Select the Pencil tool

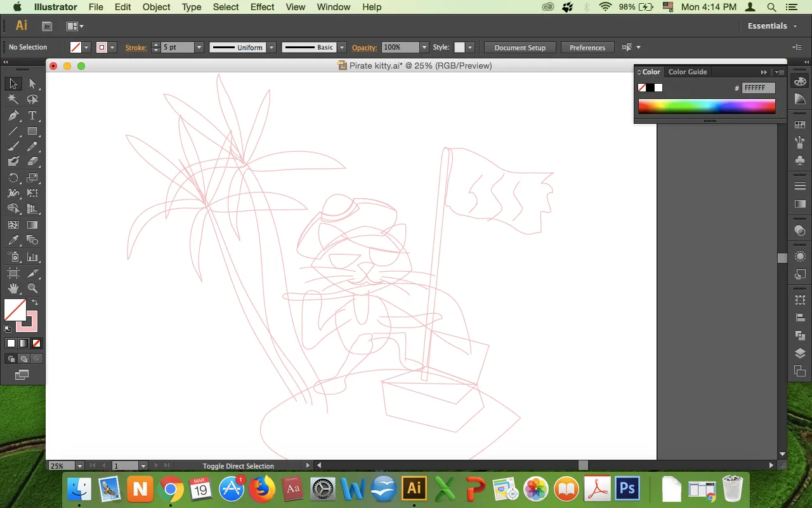tap(33, 147)
